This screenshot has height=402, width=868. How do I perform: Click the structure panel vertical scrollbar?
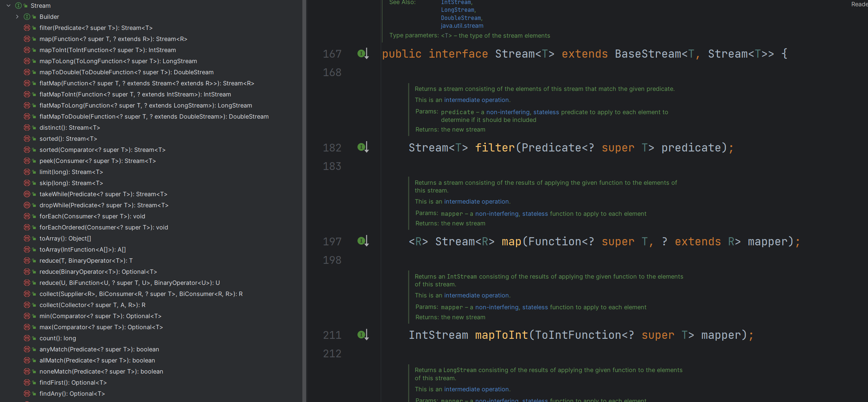coord(304,201)
